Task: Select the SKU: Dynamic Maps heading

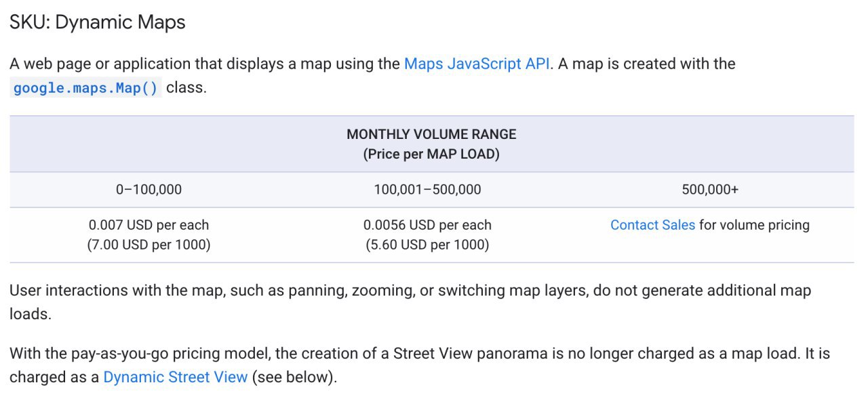Action: pyautogui.click(x=98, y=22)
